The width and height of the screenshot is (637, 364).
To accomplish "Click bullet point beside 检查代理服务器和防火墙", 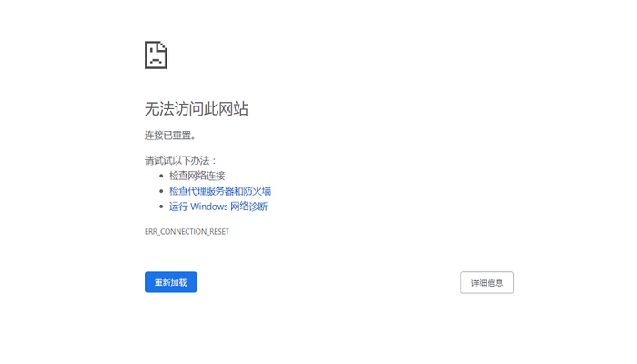I will point(160,191).
